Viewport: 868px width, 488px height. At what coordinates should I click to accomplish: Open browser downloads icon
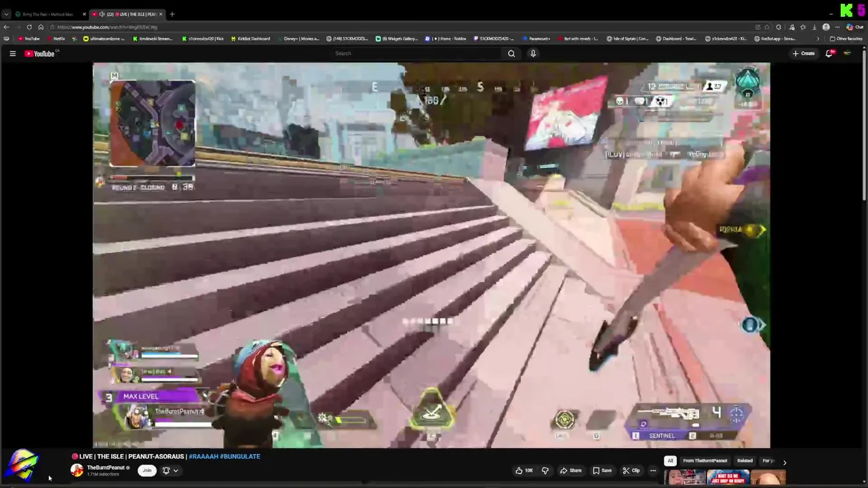(814, 27)
